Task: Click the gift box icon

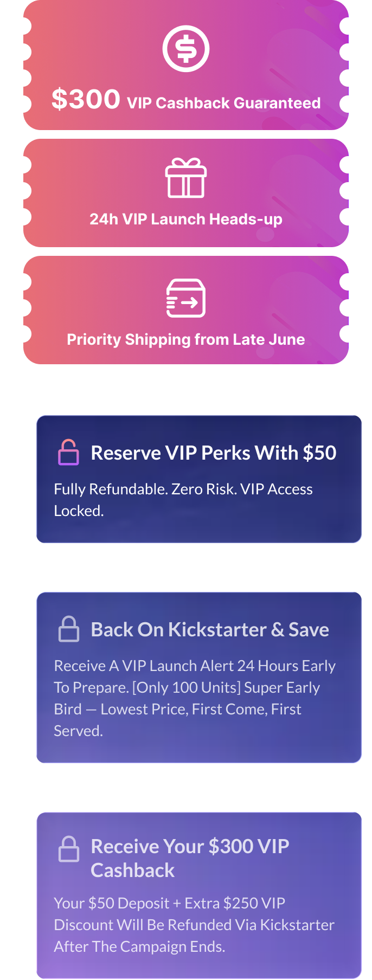Action: coord(186,178)
